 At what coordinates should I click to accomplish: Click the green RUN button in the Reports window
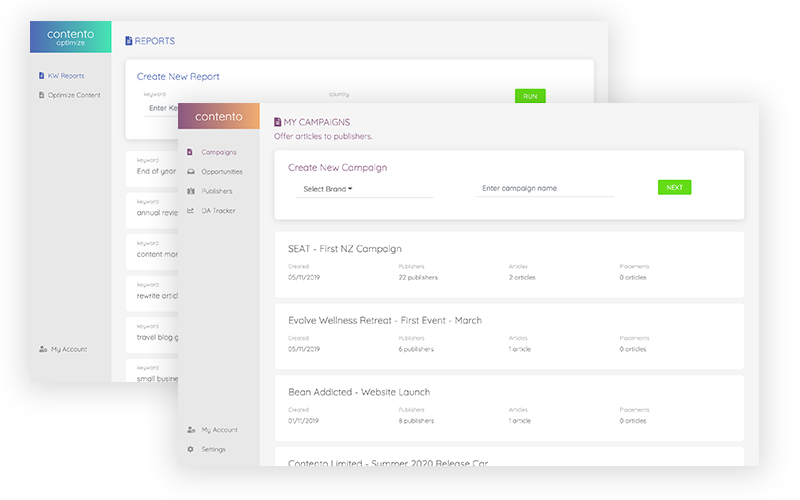click(530, 96)
